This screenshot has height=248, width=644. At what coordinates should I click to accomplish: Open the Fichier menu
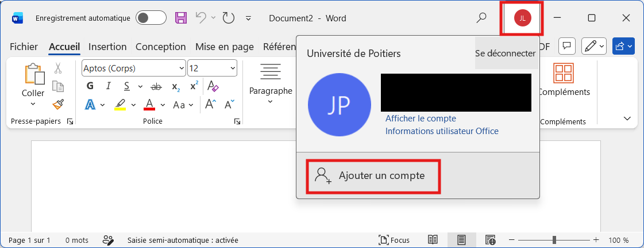click(24, 47)
